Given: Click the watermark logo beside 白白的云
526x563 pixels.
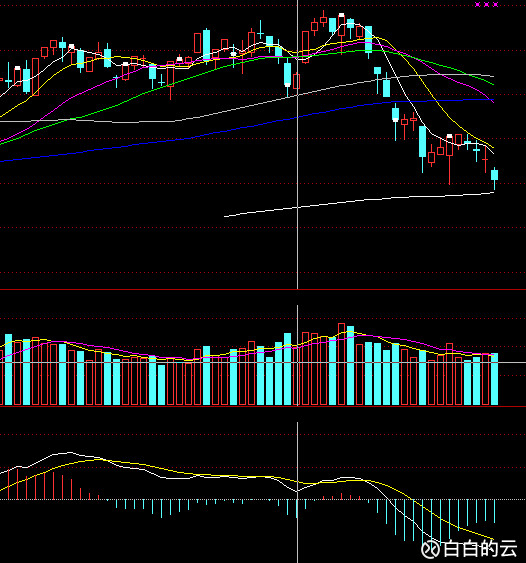Looking at the screenshot, I should (x=430, y=549).
